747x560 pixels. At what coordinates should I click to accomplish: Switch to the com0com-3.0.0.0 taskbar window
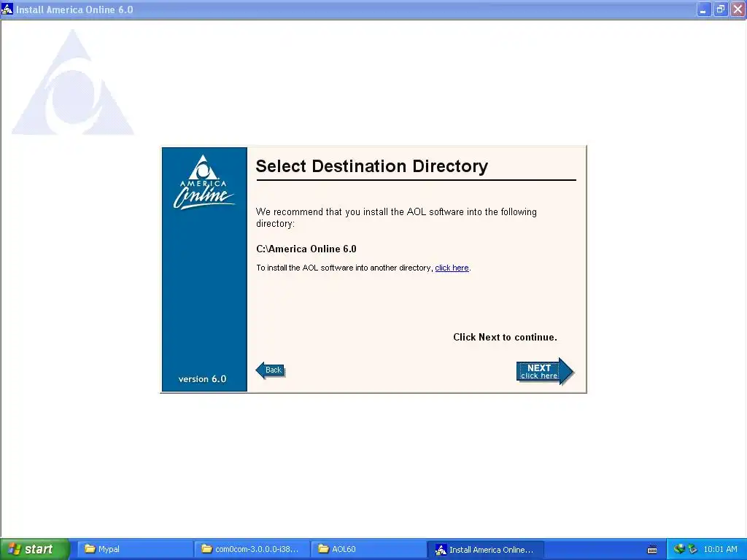click(252, 549)
